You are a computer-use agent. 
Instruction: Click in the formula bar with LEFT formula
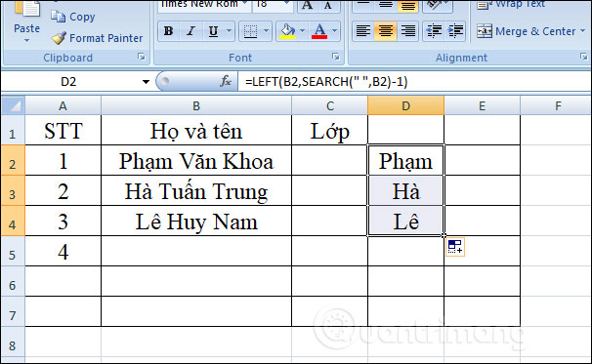tap(414, 81)
